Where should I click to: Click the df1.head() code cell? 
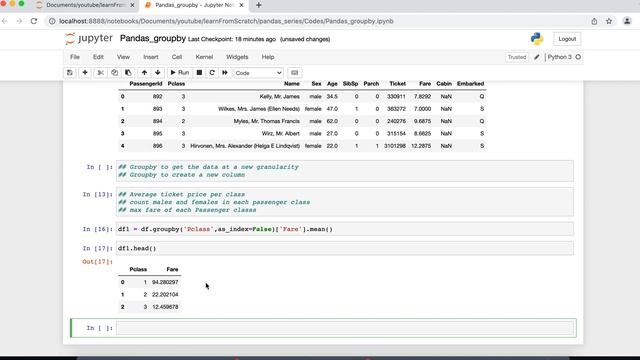click(345, 248)
